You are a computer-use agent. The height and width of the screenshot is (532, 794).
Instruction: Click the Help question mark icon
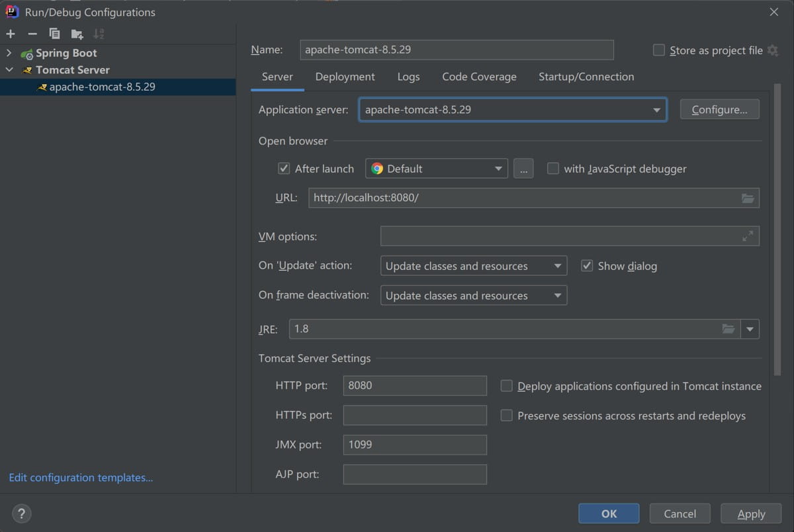pyautogui.click(x=22, y=513)
